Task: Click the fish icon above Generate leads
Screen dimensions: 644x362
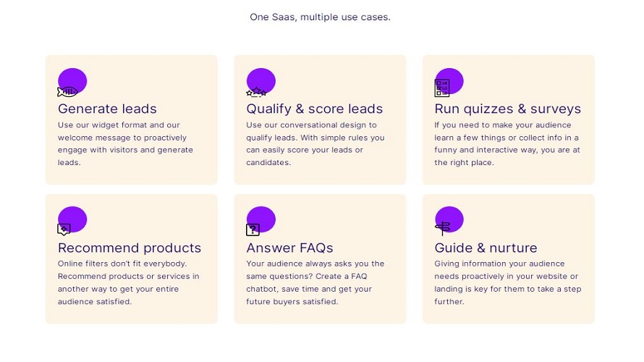Action: tap(67, 92)
